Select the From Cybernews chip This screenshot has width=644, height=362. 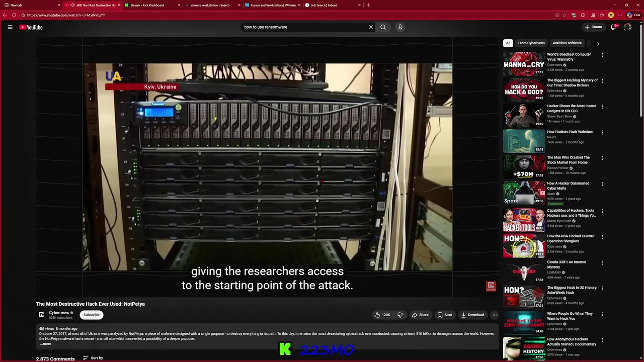[531, 43]
